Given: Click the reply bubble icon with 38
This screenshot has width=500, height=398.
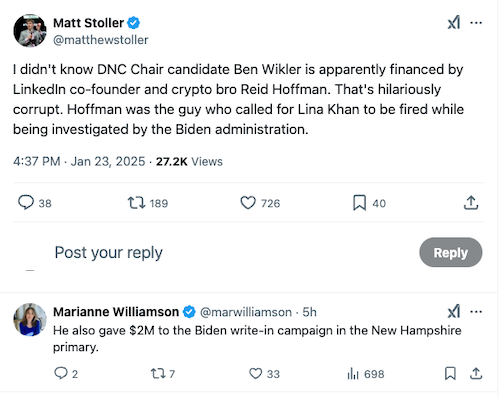Looking at the screenshot, I should (x=26, y=202).
